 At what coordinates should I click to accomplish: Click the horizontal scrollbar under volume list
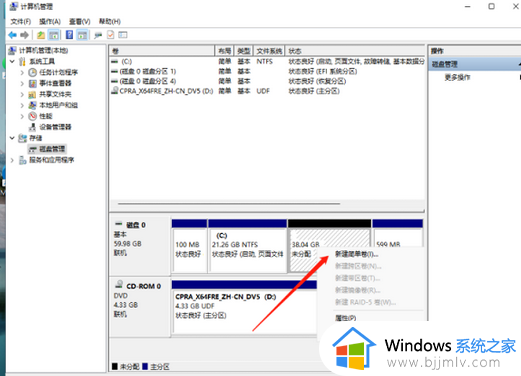pyautogui.click(x=229, y=203)
